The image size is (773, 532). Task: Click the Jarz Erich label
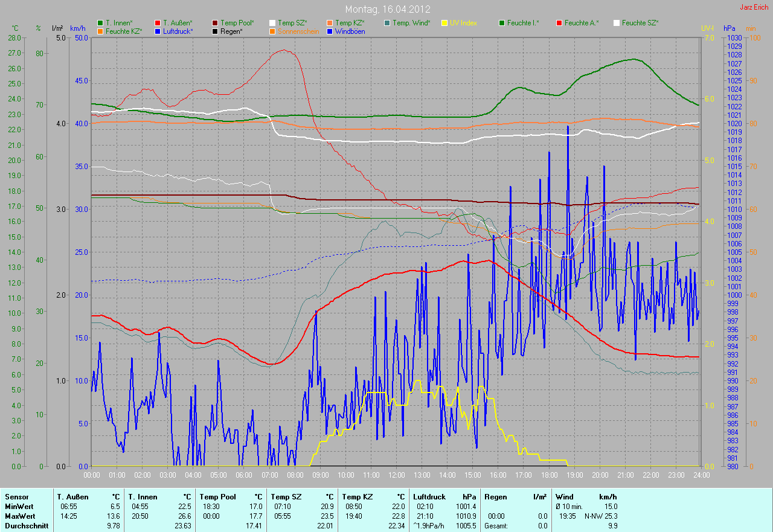click(x=754, y=7)
